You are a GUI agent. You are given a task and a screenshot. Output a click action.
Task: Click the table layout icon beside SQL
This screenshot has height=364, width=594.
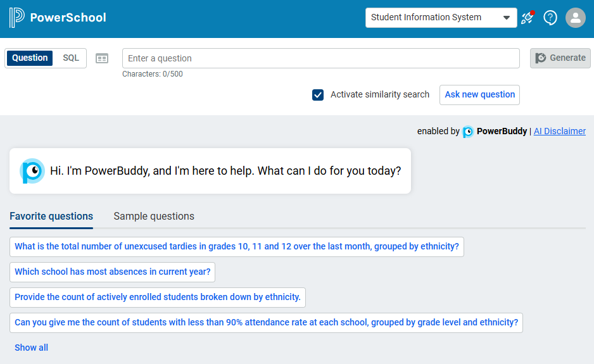tap(102, 58)
